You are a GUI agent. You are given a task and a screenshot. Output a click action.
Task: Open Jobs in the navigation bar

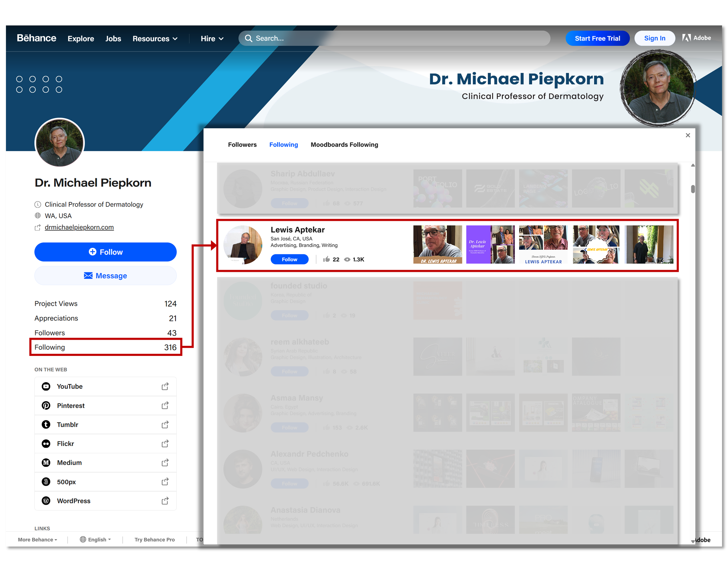tap(113, 39)
